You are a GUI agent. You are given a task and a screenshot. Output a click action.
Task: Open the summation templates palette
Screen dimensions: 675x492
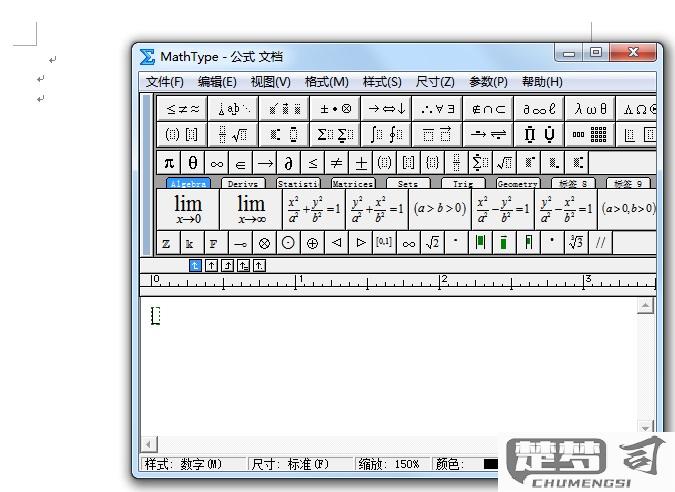(x=335, y=135)
